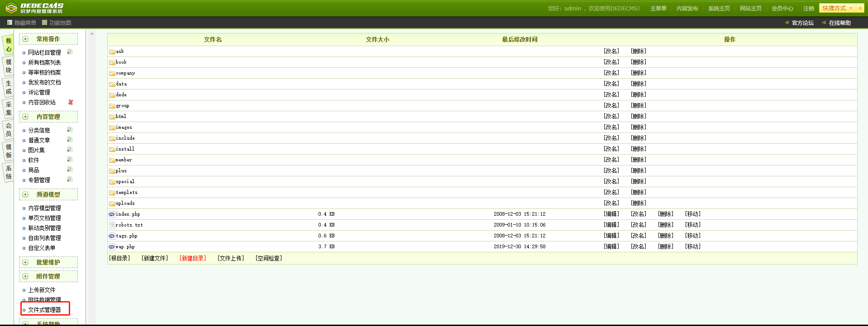Click the add icon beside 软件
The width and height of the screenshot is (868, 326).
70,160
